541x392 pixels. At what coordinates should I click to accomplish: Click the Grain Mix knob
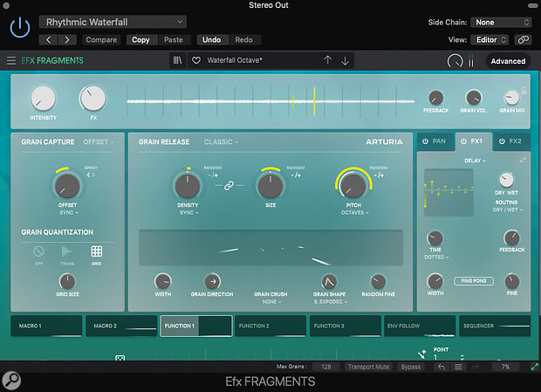511,98
